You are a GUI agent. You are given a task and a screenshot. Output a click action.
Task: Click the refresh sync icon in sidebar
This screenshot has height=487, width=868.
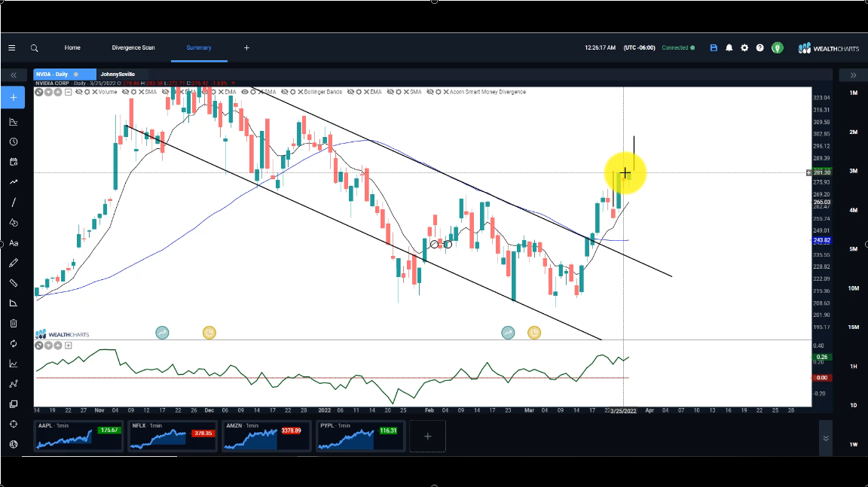coord(14,344)
